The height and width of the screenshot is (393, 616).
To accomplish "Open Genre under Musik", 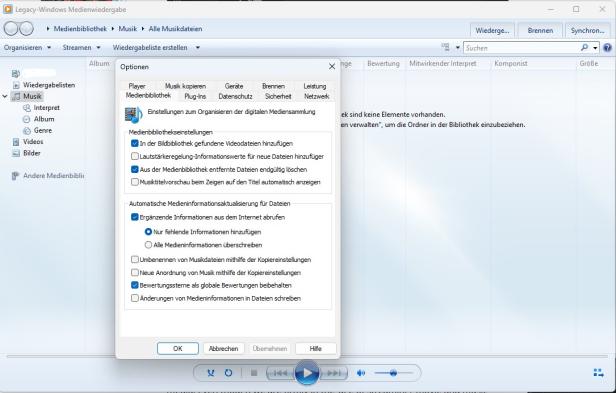I will click(x=42, y=130).
